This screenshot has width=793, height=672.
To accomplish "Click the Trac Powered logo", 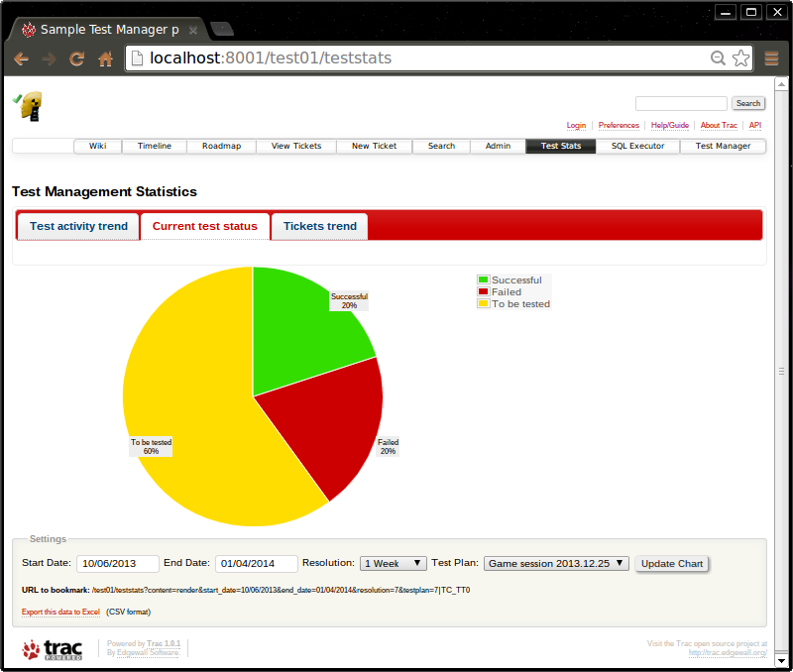I will [52, 649].
